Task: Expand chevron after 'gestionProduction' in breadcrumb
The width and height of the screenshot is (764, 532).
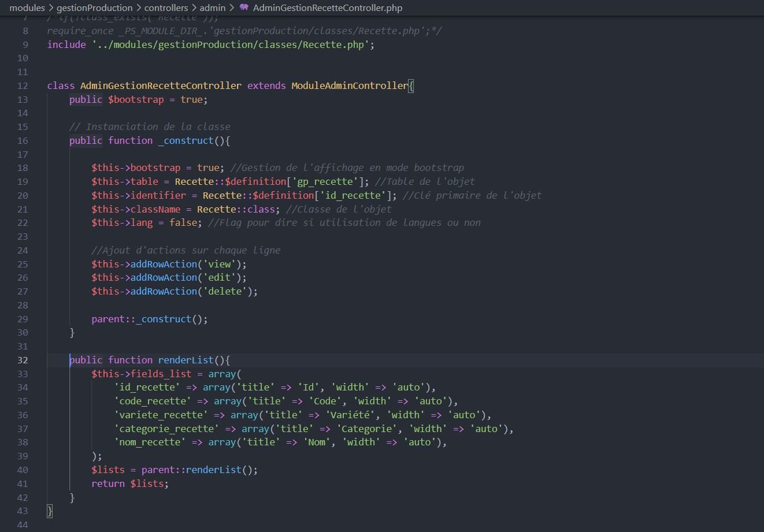Action: 138,8
